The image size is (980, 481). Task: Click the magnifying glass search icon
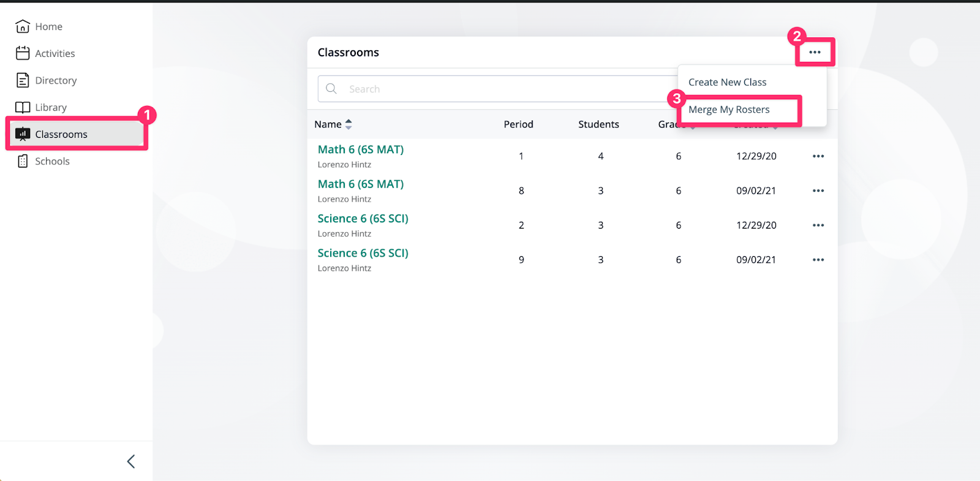331,89
